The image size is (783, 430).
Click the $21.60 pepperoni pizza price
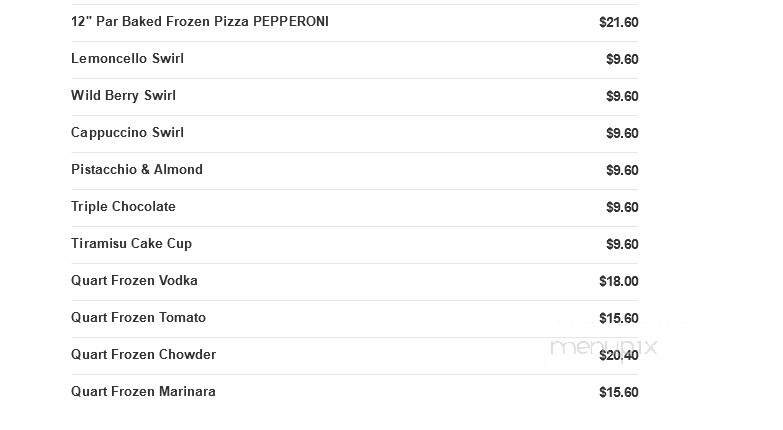click(619, 22)
